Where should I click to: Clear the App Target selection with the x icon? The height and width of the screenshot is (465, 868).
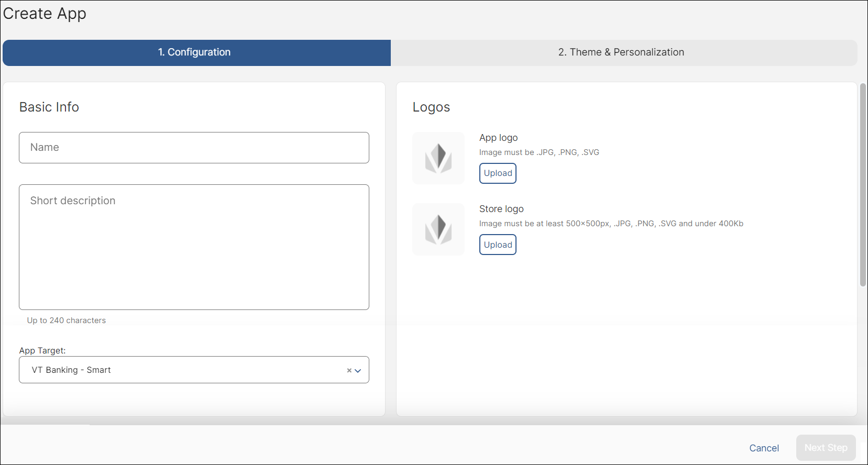pos(349,371)
